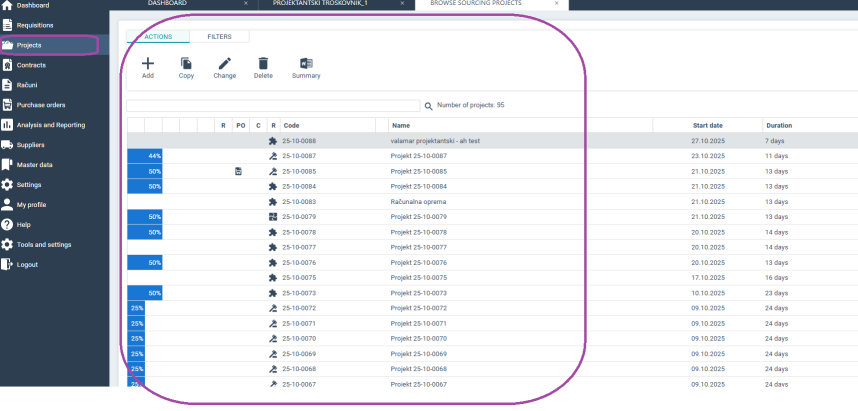Screen dimensions: 858x411
Task: Sort table by Code column header
Action: (x=292, y=125)
